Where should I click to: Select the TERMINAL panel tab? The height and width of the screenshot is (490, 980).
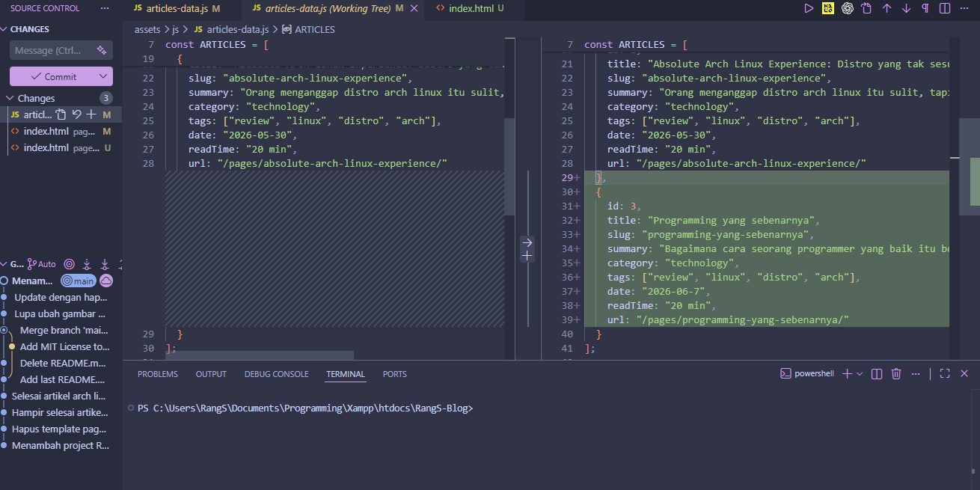[346, 374]
